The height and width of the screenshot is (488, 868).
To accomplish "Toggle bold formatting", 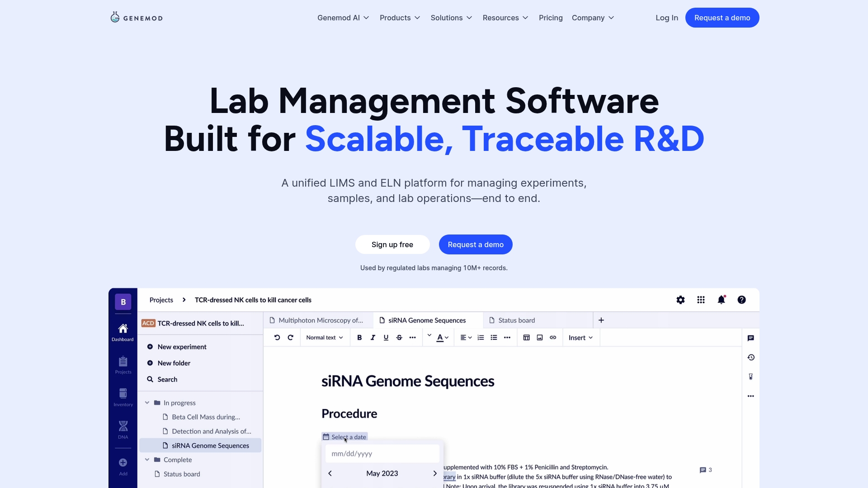I will click(x=359, y=338).
